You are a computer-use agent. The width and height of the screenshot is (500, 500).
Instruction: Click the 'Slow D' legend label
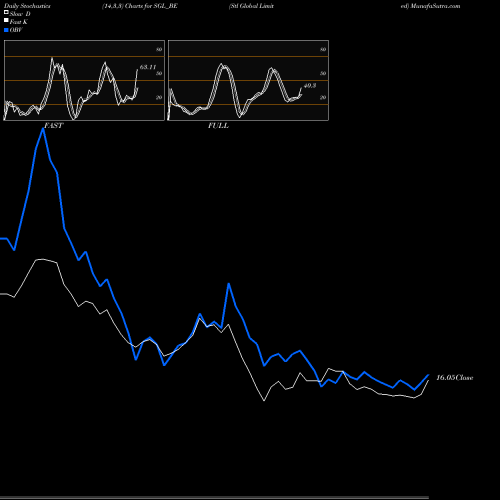[x=20, y=14]
